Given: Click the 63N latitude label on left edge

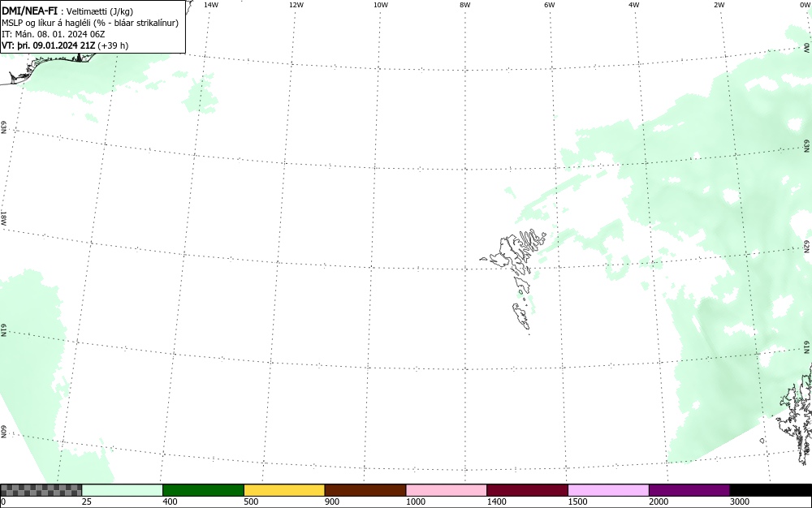Looking at the screenshot, I should pos(3,127).
